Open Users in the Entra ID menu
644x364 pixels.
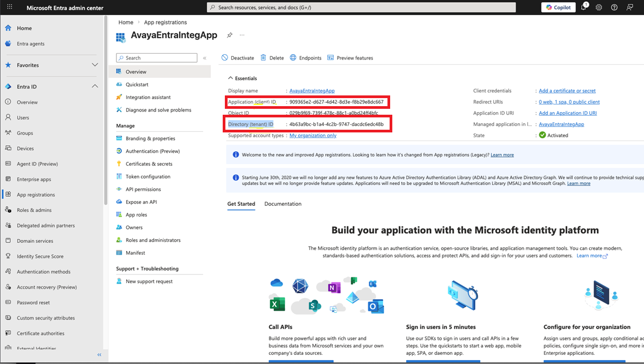pos(23,118)
